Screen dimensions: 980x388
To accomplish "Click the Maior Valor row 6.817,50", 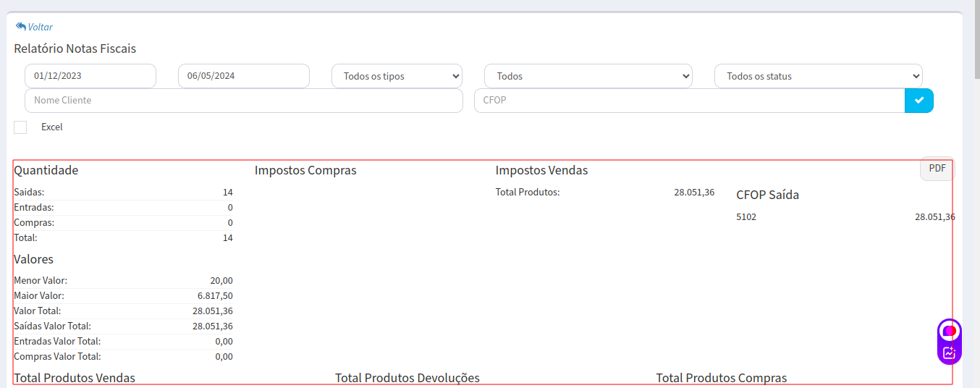I will click(x=123, y=295).
